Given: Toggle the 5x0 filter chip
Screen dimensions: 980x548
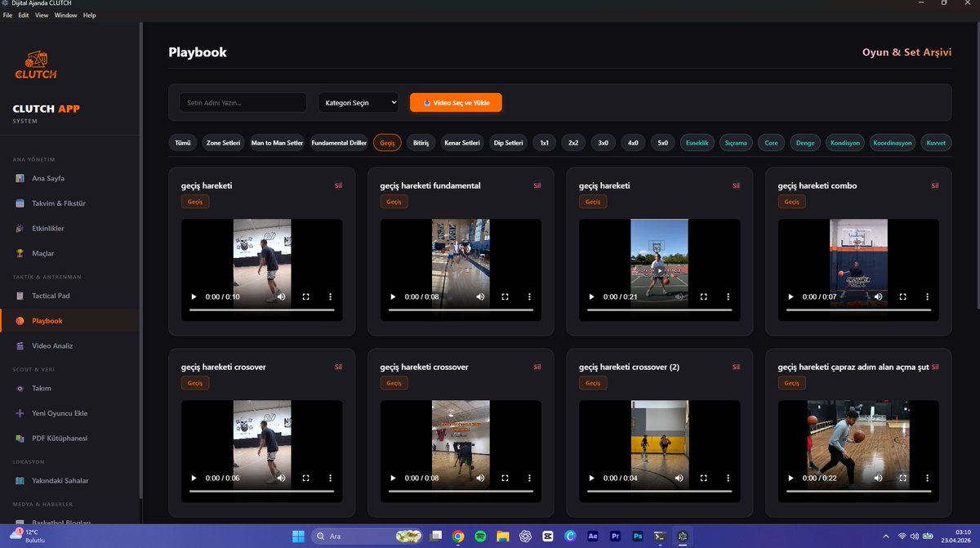Looking at the screenshot, I should (x=662, y=143).
